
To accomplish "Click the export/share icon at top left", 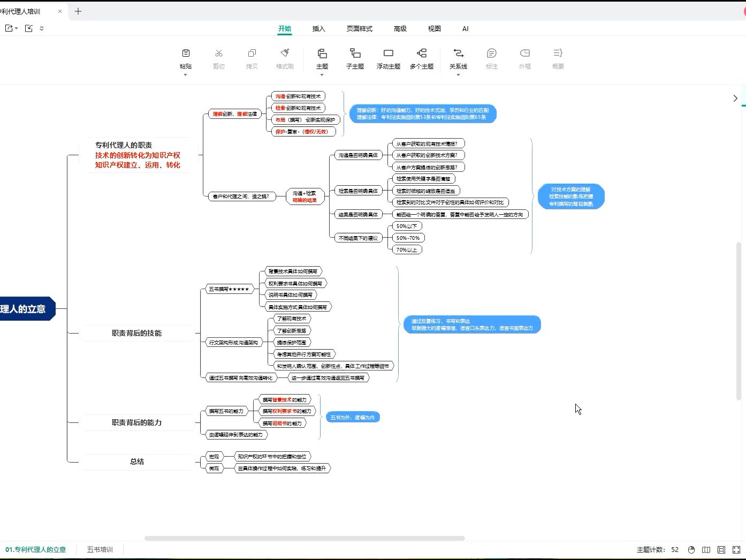I will tap(9, 28).
